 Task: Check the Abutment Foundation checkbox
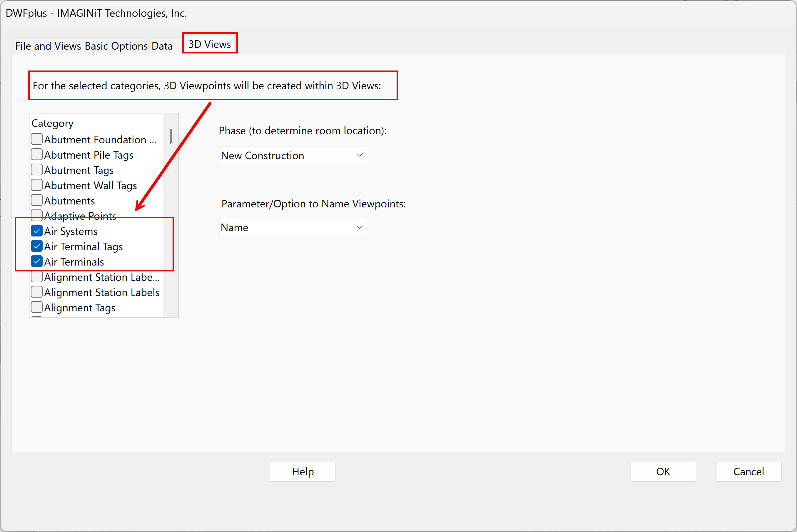37,139
